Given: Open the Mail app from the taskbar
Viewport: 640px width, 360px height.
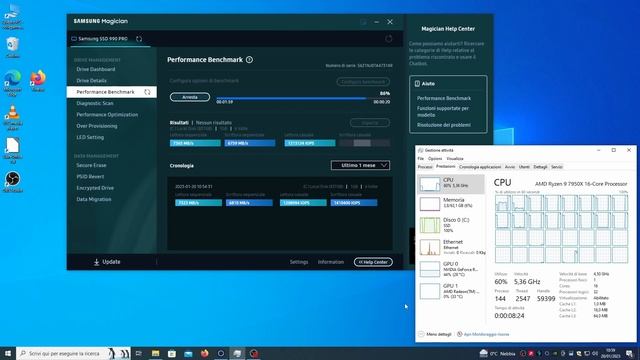Looking at the screenshot, I should [188, 353].
